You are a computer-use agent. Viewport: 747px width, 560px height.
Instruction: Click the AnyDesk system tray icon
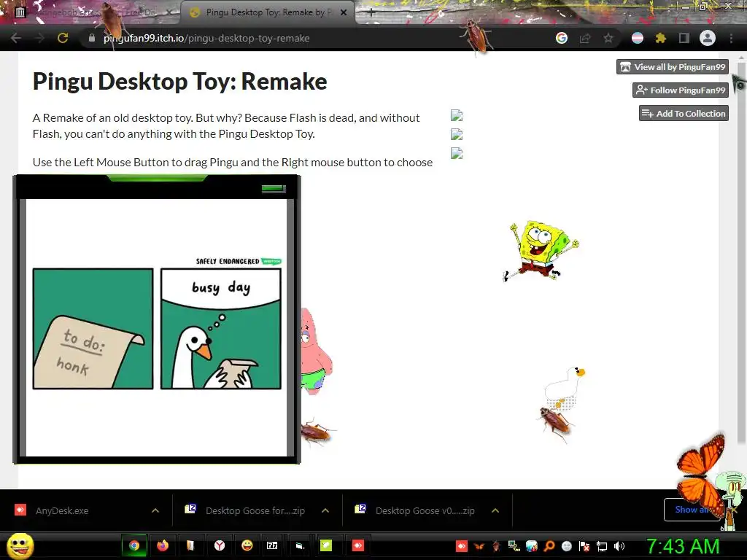click(x=462, y=546)
